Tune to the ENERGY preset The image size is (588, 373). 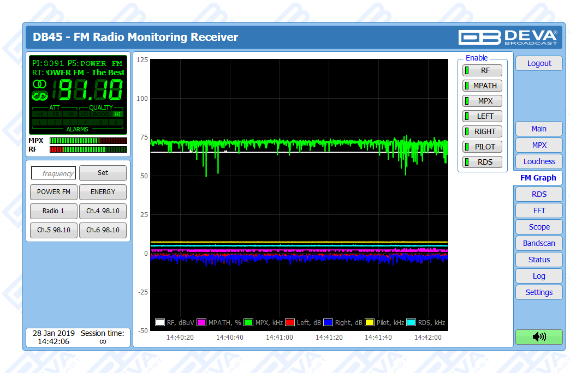coord(103,192)
